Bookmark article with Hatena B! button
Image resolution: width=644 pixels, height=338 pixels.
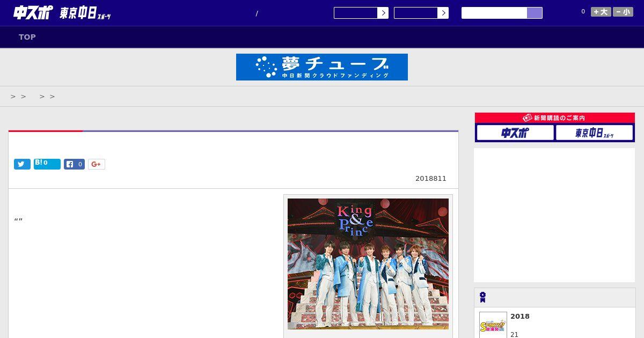pos(47,164)
